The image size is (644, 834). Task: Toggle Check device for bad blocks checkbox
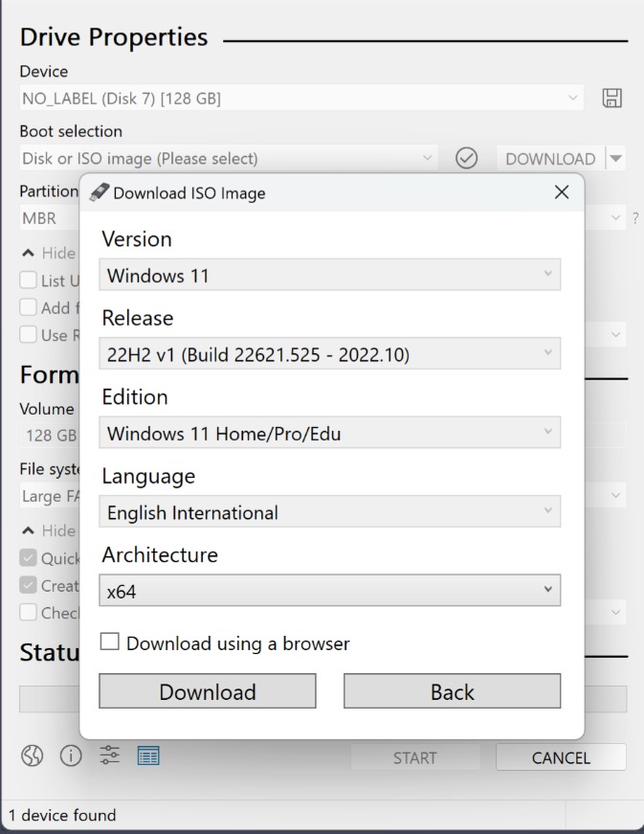(28, 612)
